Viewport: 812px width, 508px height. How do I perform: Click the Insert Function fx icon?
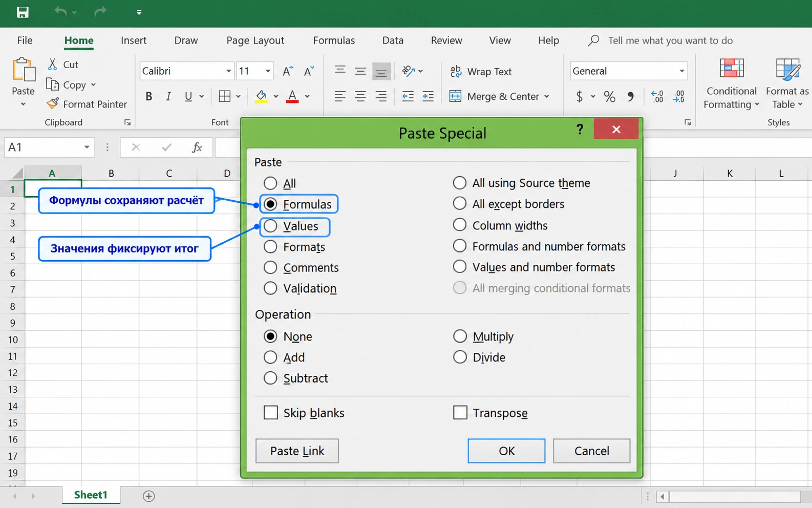197,147
